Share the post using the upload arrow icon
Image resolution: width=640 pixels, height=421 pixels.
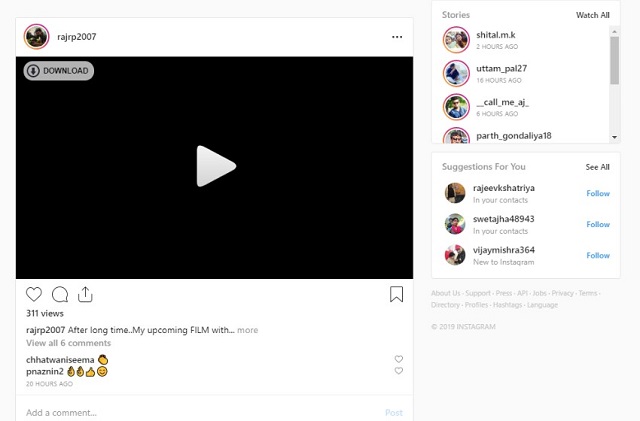pos(85,294)
